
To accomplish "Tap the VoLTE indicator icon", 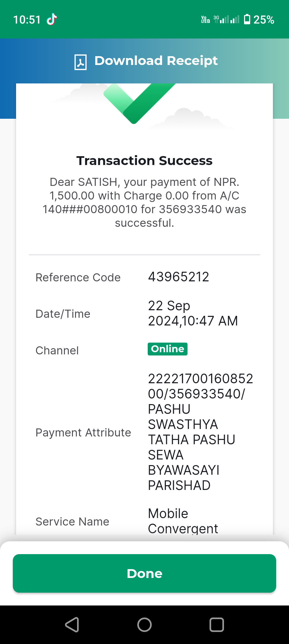I will [206, 19].
